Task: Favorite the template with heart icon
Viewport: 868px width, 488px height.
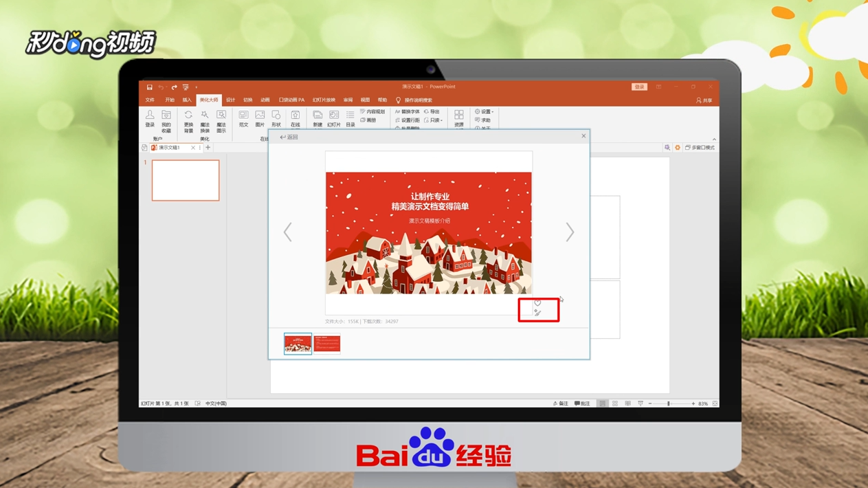Action: point(537,303)
